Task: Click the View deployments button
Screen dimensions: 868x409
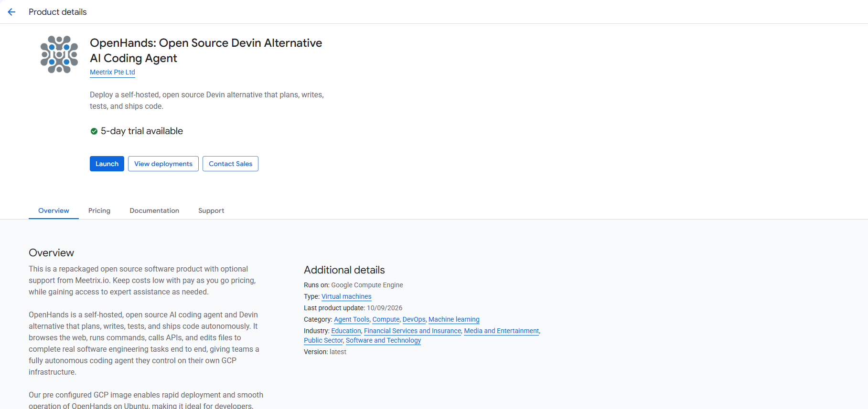Action: coord(163,164)
